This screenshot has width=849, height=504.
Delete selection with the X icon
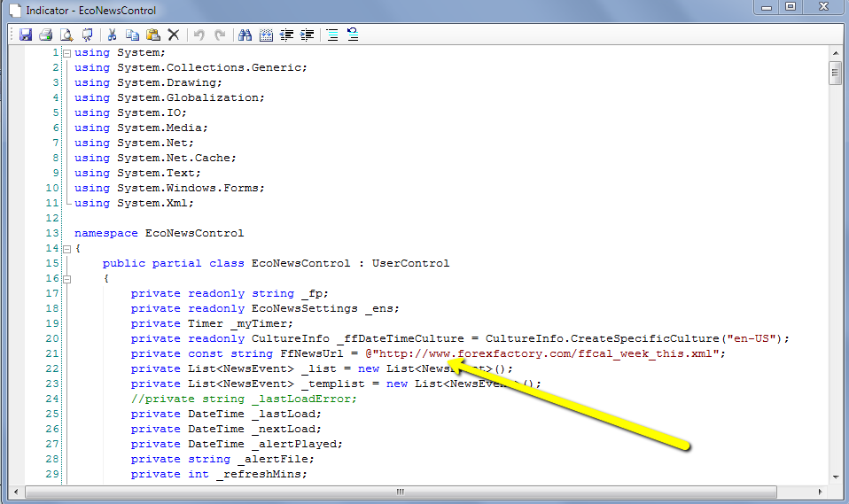[x=174, y=35]
